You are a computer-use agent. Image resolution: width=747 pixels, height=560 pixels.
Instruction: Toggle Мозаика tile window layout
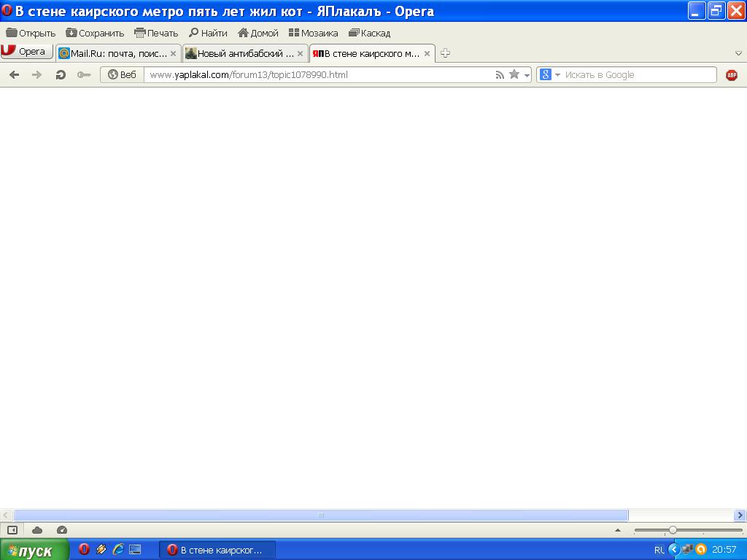coord(313,33)
